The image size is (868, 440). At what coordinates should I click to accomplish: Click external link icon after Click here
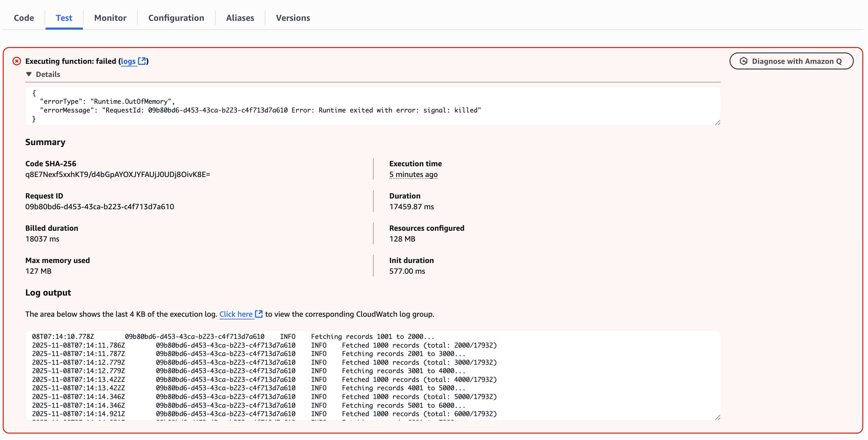pyautogui.click(x=259, y=314)
